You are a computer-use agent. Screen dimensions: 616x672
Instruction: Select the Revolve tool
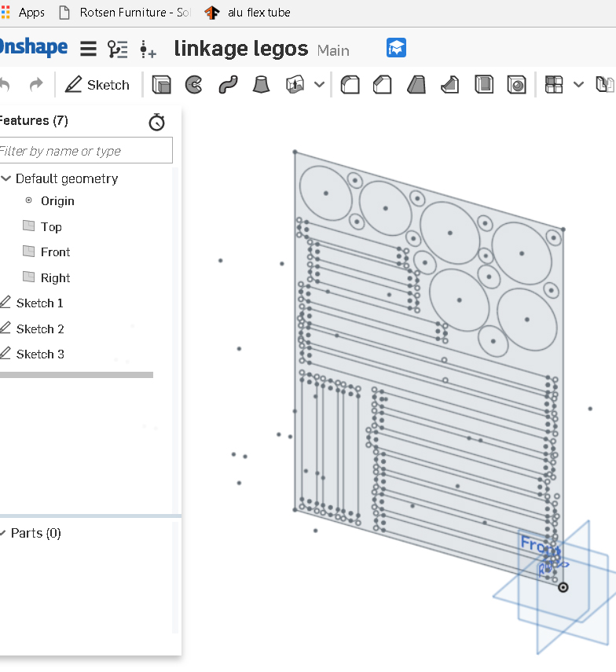[194, 84]
